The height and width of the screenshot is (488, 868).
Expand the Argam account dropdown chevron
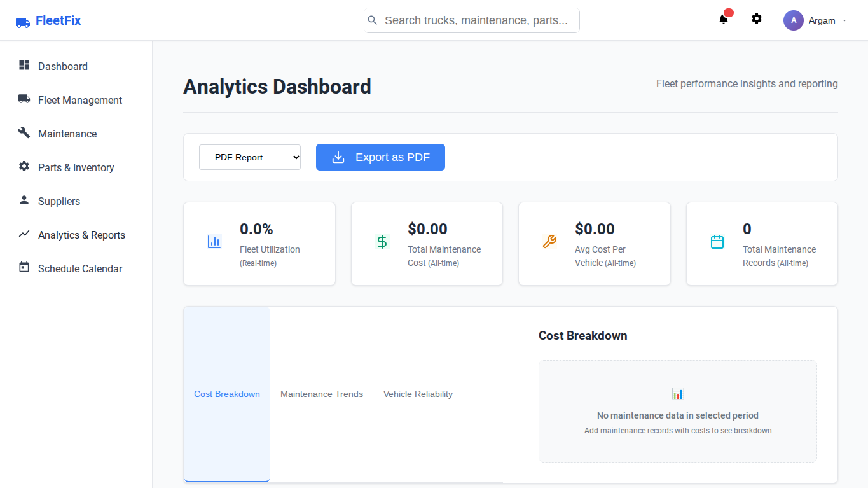click(846, 21)
